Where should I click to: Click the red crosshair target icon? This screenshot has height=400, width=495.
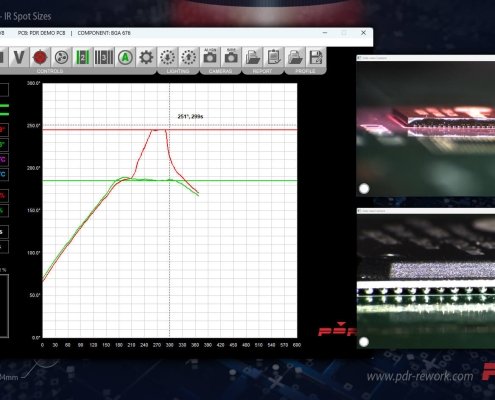[40, 57]
